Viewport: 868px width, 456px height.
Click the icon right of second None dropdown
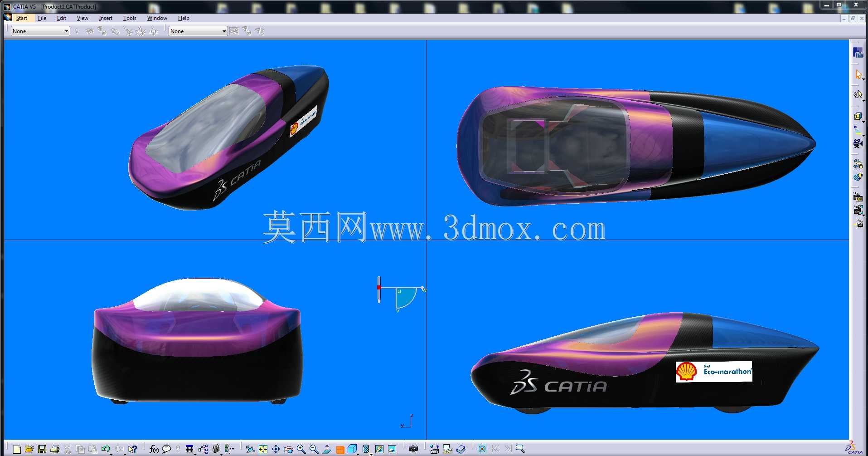point(234,31)
